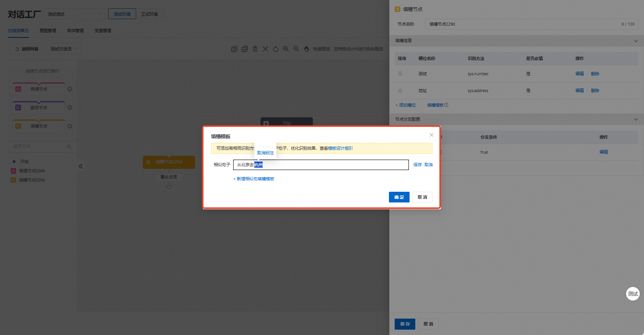The width and height of the screenshot is (644, 335).
Task: Select 填槽节点229d node on canvas
Action: [x=169, y=162]
